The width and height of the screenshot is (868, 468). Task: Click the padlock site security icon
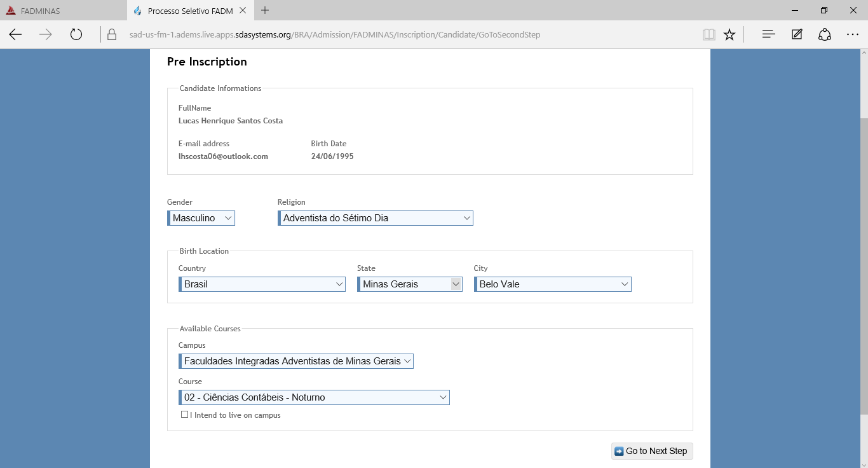[112, 35]
